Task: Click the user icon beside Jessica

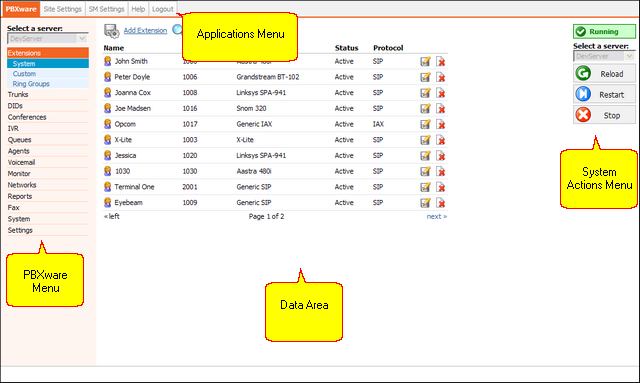Action: 107,156
